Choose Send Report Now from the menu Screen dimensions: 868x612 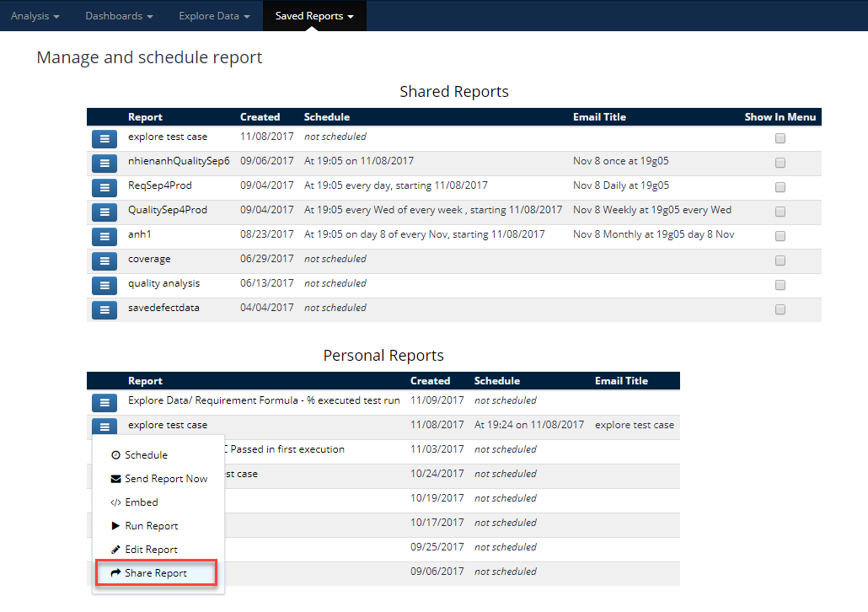point(158,479)
